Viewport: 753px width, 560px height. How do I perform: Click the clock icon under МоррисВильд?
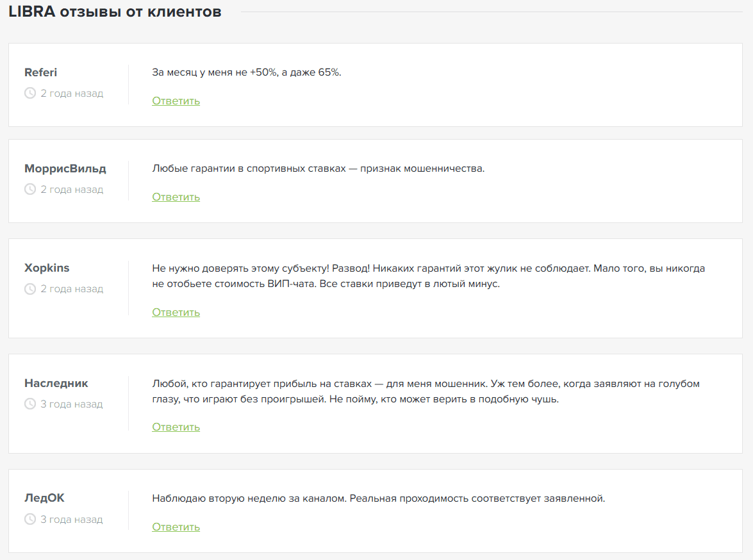30,189
